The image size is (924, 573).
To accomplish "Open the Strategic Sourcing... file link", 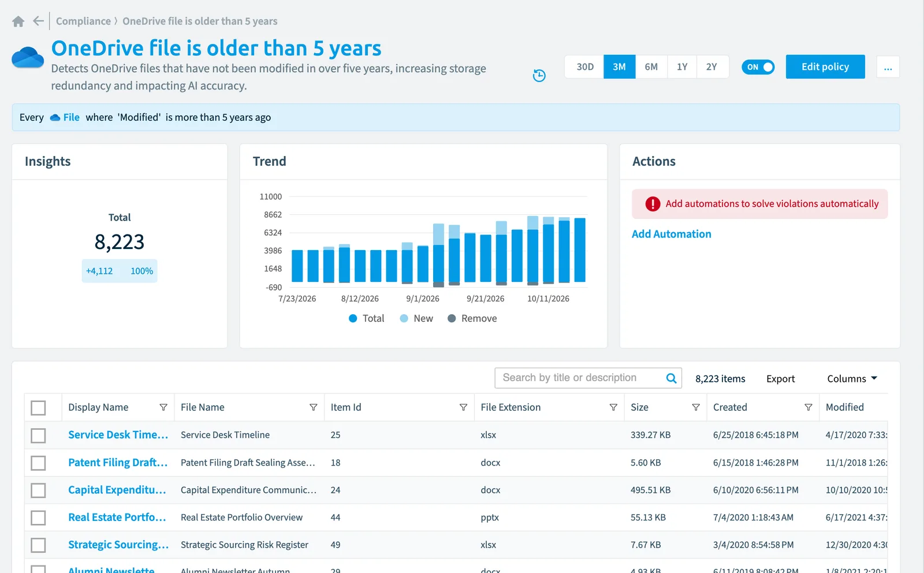I will 118,545.
